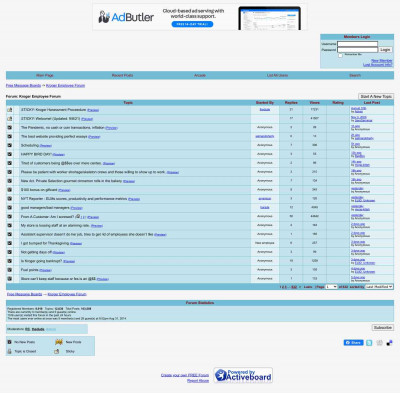The width and height of the screenshot is (400, 393).
Task: Click the Subscribe button
Action: point(383,328)
